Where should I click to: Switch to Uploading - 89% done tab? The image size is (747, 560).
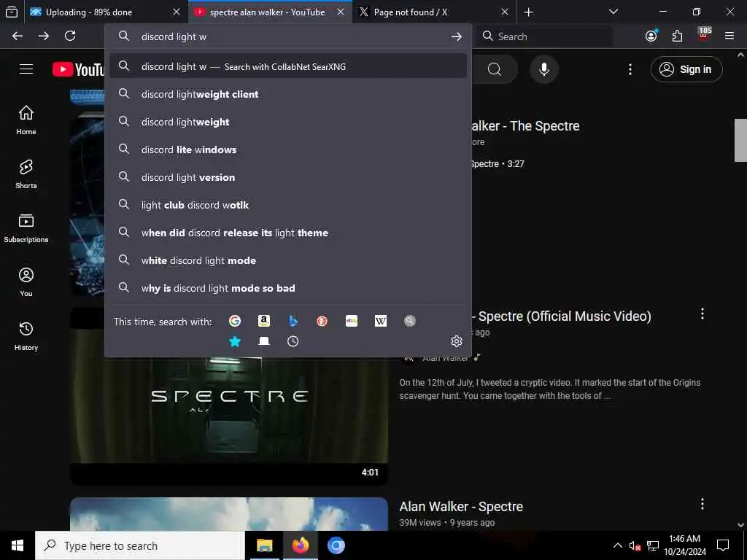coord(105,12)
